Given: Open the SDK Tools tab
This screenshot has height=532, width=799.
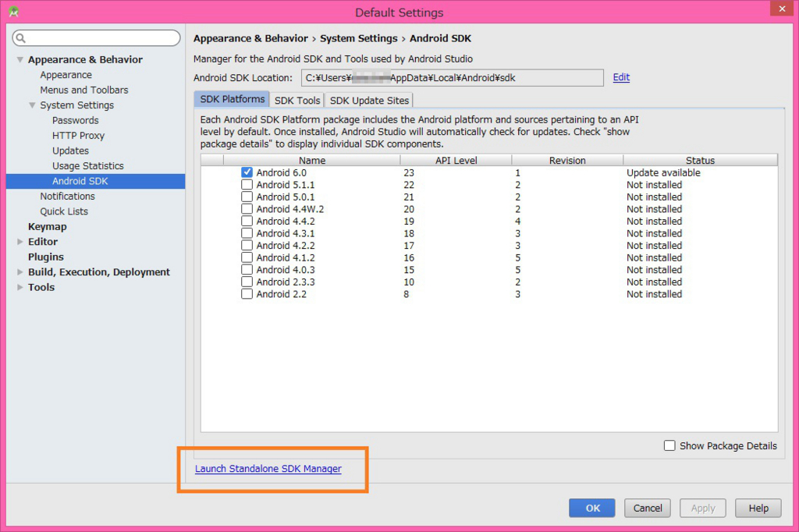Looking at the screenshot, I should pyautogui.click(x=297, y=101).
